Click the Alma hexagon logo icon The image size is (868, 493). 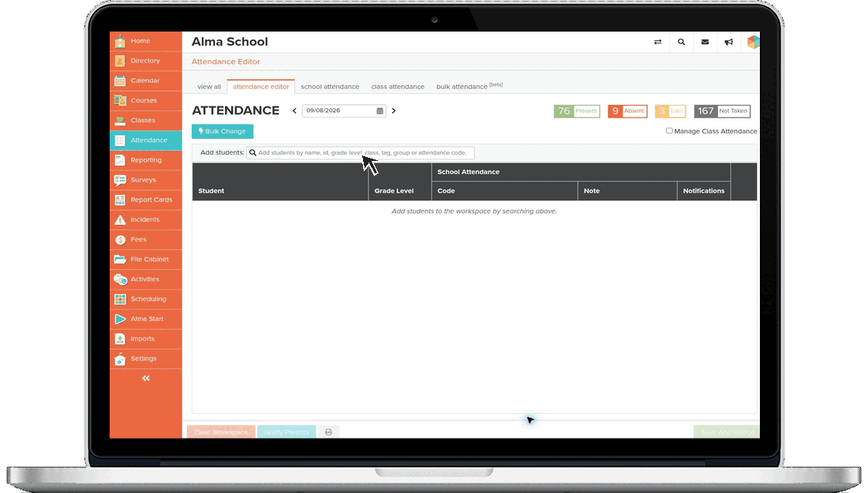point(753,42)
